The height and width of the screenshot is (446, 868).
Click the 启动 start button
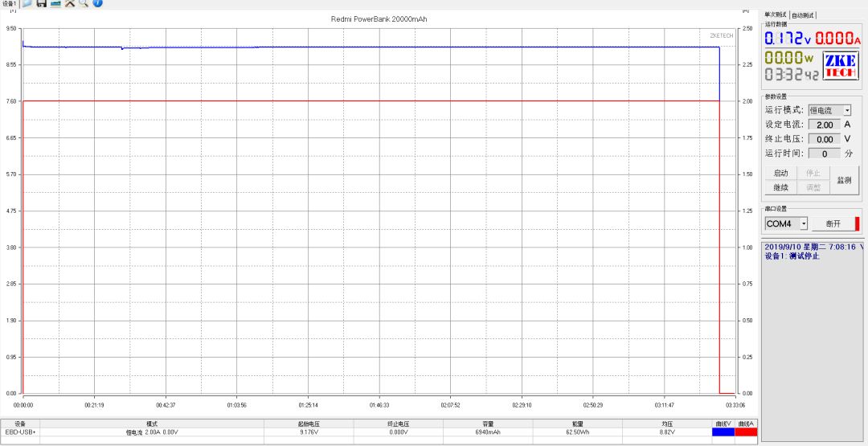click(x=780, y=173)
